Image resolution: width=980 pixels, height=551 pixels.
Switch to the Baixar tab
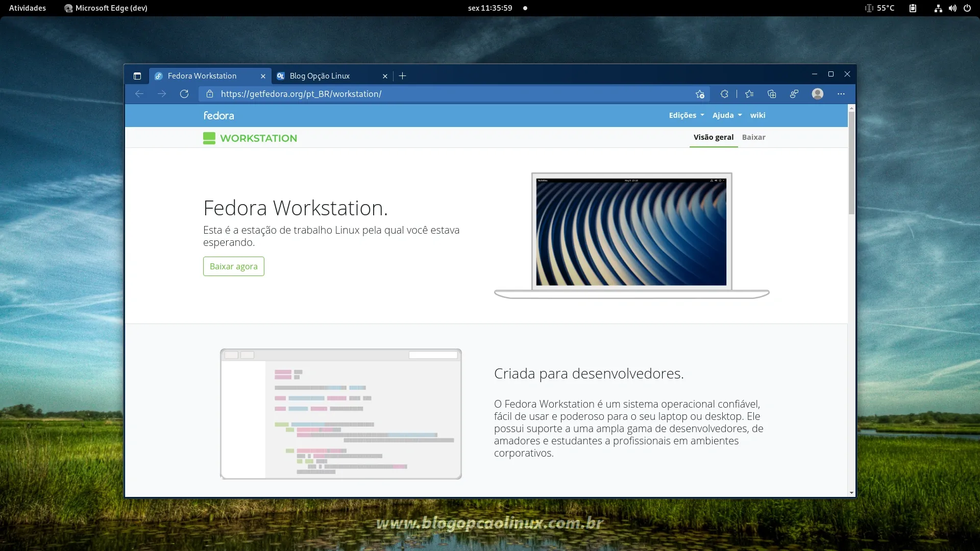(x=754, y=137)
